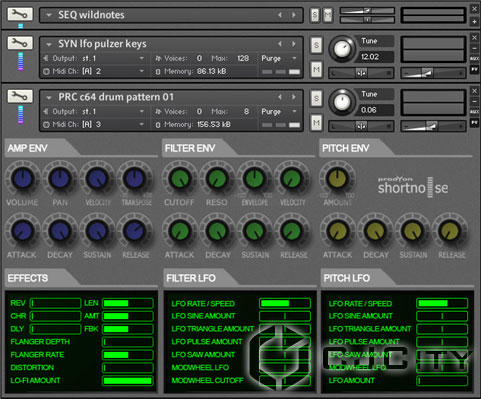Click Filter LFO RATE / SPEED bar
Viewport: 481px width, 399px height.
[285, 303]
